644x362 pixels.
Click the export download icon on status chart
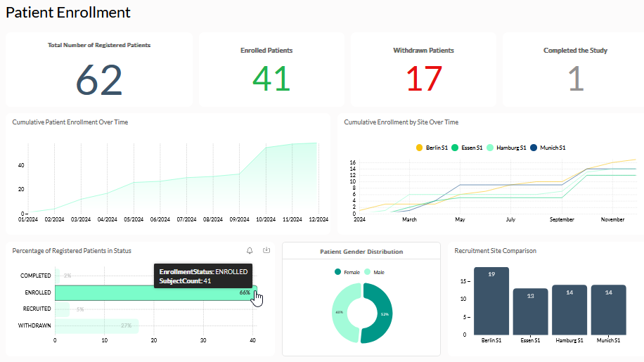(266, 250)
